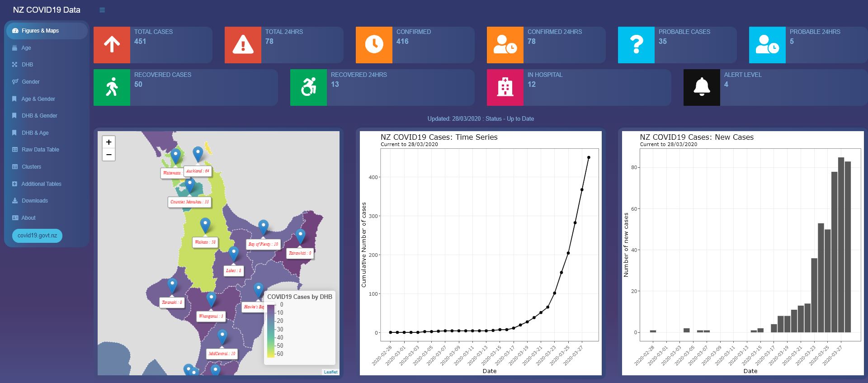Click the hospital building In Hospital icon
The height and width of the screenshot is (383, 868).
coord(505,87)
